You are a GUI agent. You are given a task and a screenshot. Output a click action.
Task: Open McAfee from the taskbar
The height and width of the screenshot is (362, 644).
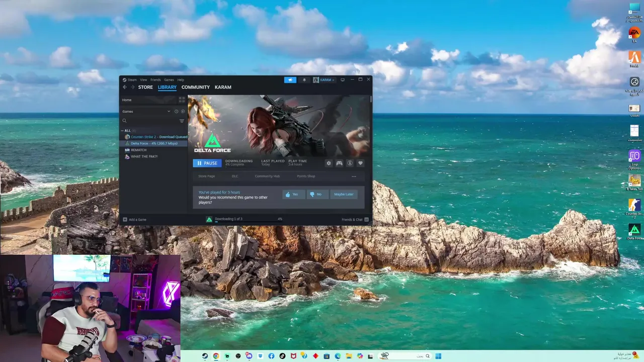click(293, 356)
